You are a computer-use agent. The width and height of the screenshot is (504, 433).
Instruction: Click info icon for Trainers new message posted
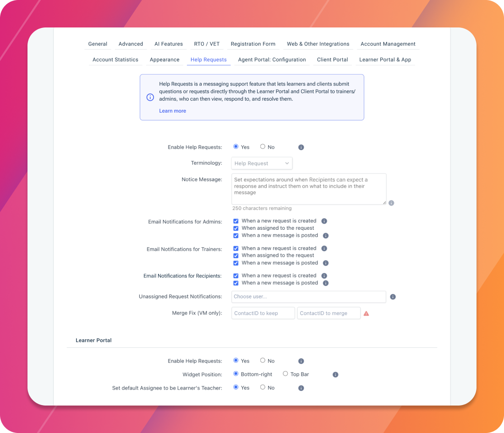(326, 263)
